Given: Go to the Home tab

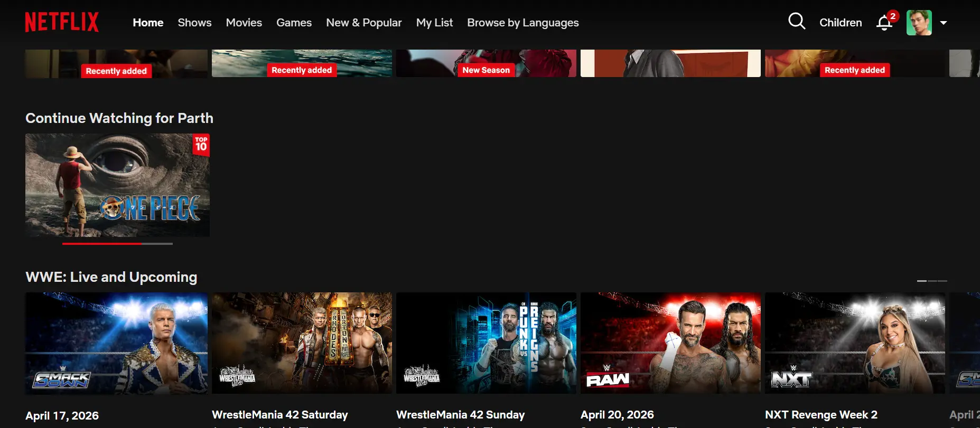Looking at the screenshot, I should pos(148,23).
